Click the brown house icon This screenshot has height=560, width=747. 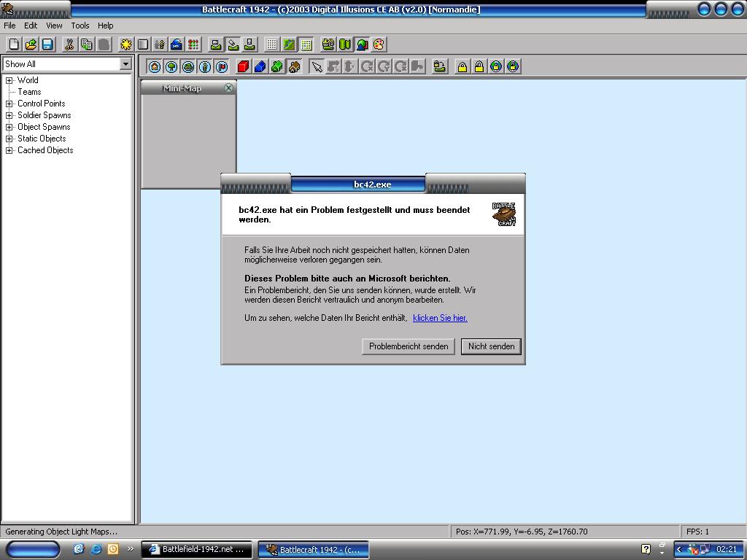tap(295, 66)
